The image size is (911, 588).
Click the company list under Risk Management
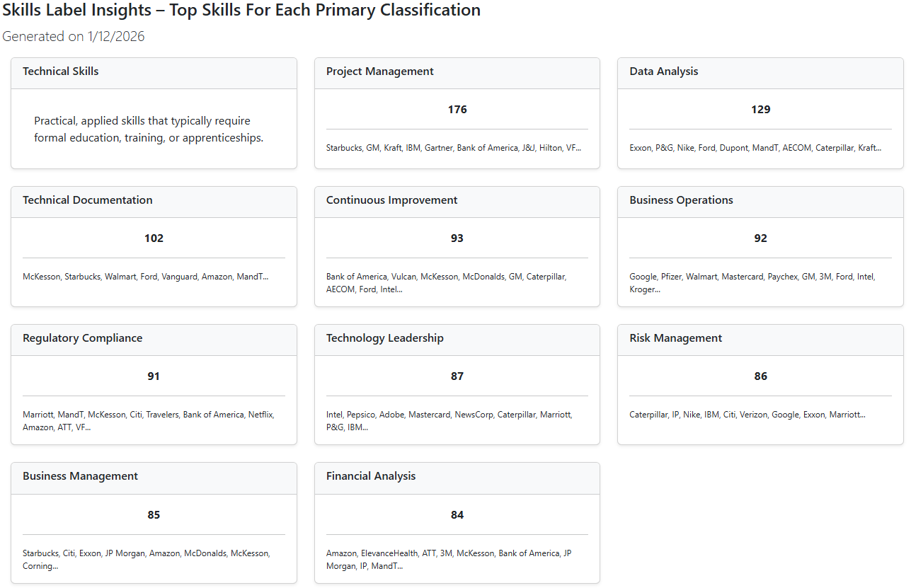coord(747,415)
